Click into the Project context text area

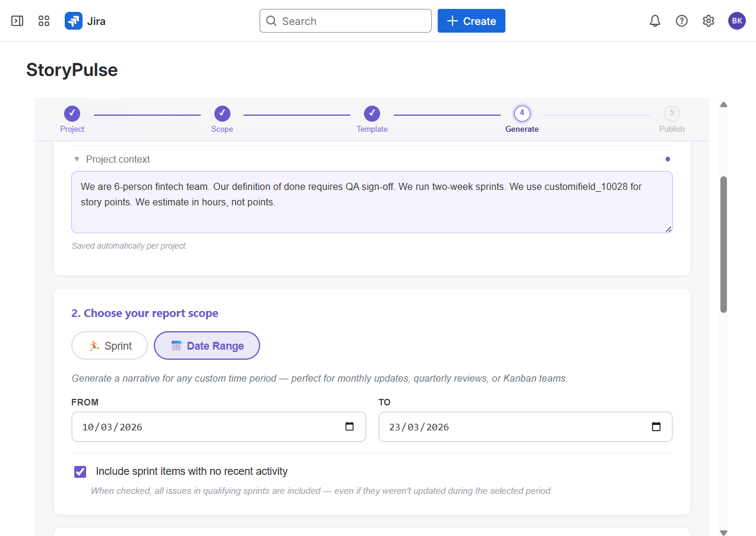click(x=372, y=202)
